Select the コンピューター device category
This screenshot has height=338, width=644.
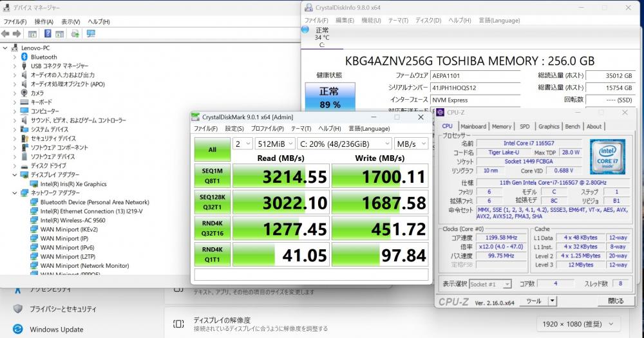(45, 111)
